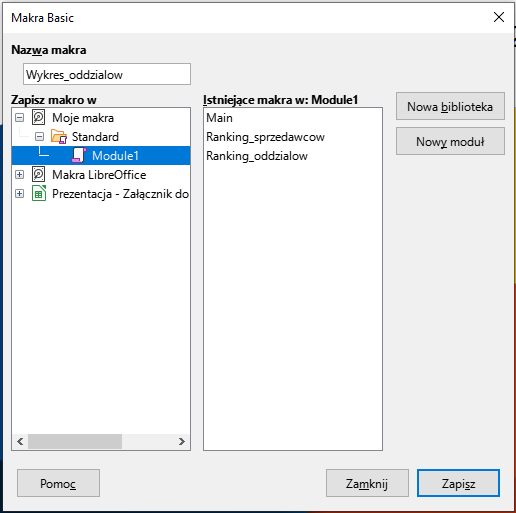The height and width of the screenshot is (513, 516).
Task: Select the Ranking_sprzedawcow macro
Action: tap(265, 137)
